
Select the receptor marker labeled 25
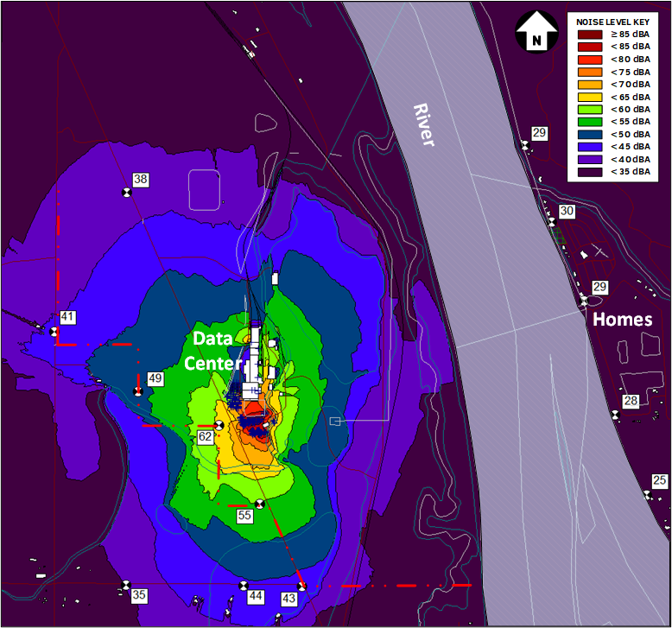pyautogui.click(x=647, y=494)
